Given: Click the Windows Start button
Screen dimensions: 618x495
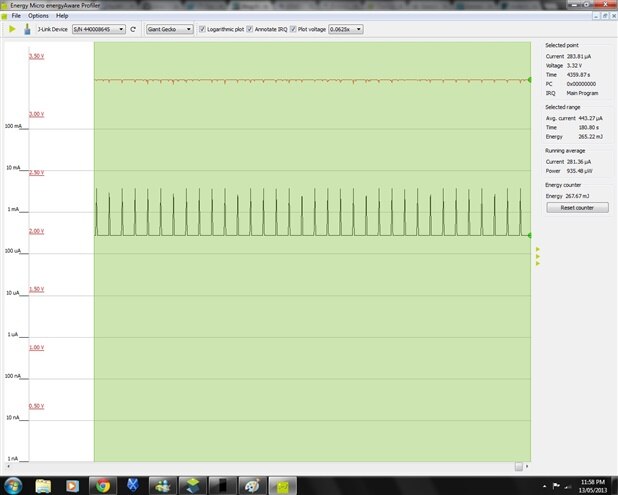Looking at the screenshot, I should (x=13, y=485).
